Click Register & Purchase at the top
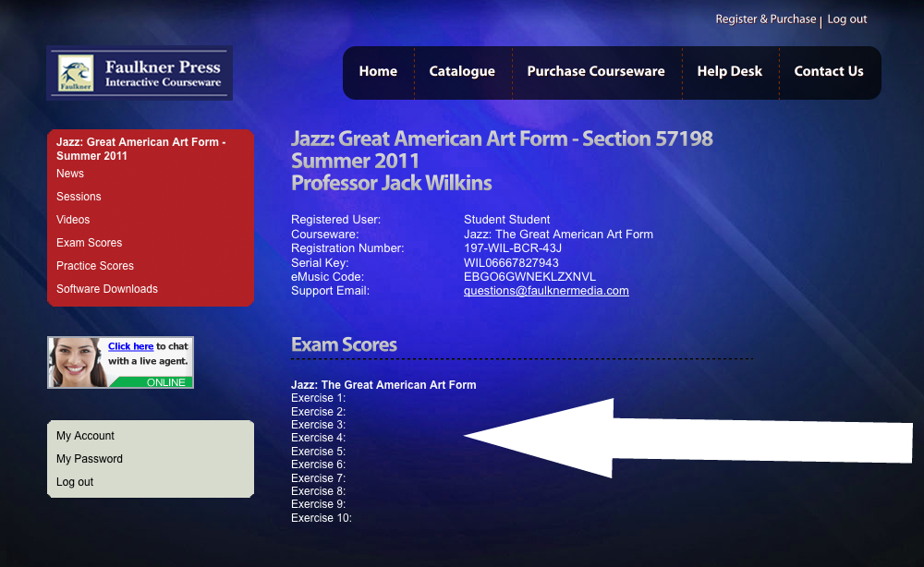 click(x=765, y=18)
